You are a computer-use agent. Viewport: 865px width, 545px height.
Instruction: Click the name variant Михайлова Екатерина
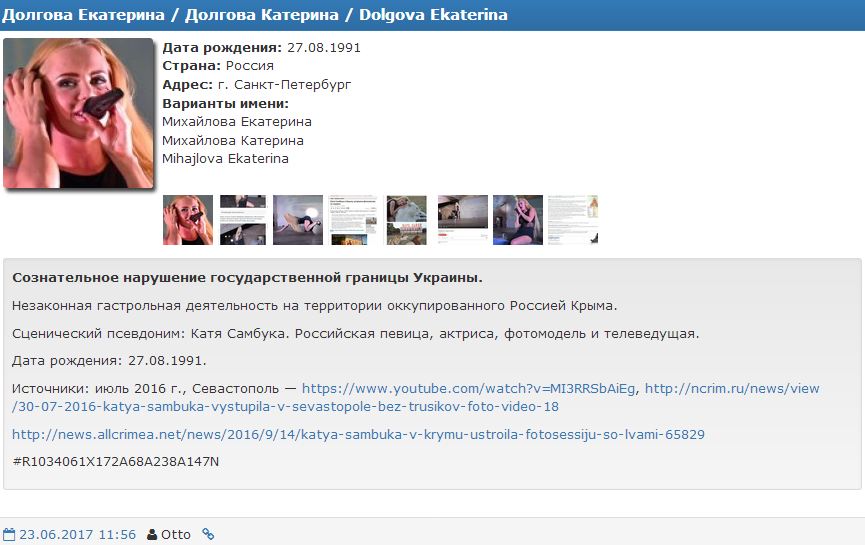237,121
